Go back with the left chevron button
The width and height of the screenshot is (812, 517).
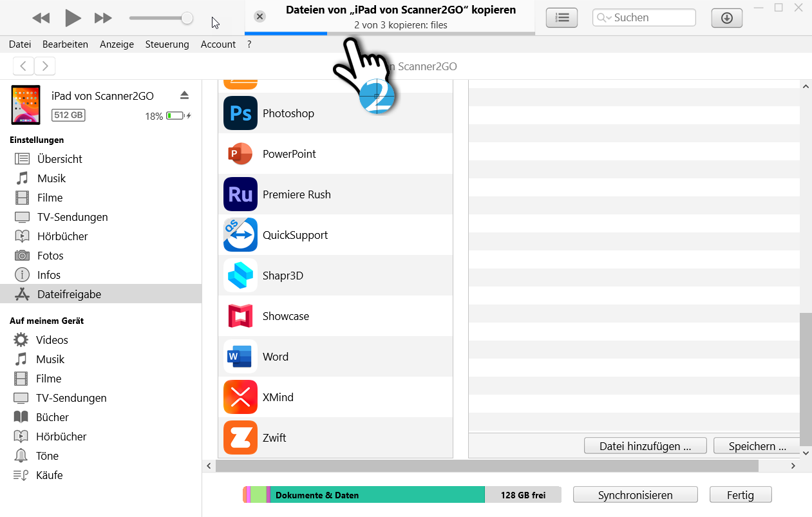click(x=23, y=66)
